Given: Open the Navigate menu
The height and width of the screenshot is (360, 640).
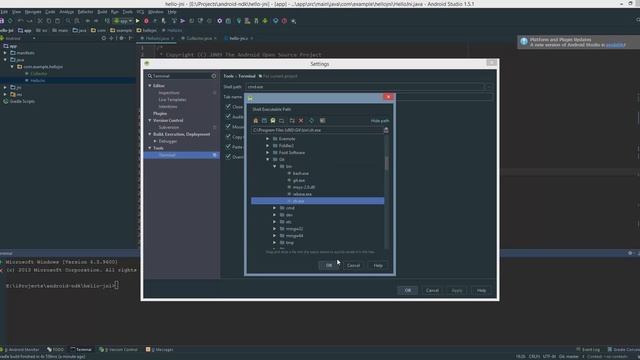Looking at the screenshot, I should pyautogui.click(x=33, y=12).
